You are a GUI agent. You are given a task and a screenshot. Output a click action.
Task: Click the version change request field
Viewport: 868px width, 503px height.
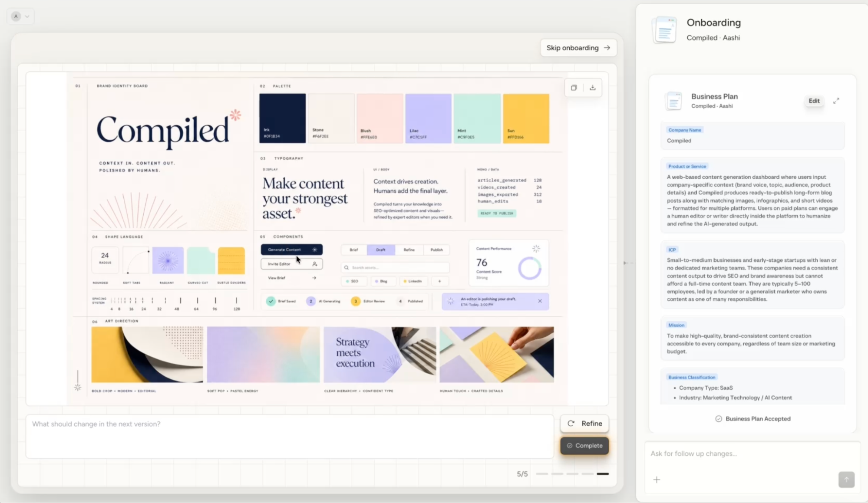[290, 436]
